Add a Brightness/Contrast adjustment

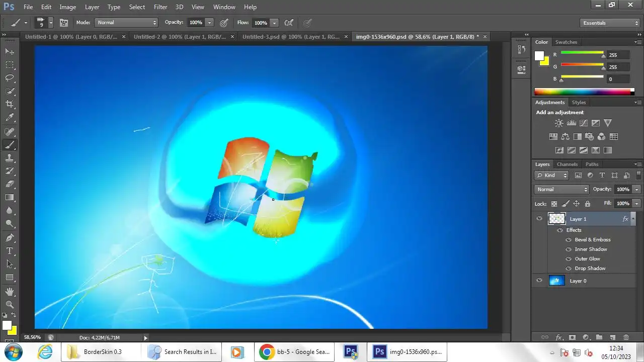559,123
